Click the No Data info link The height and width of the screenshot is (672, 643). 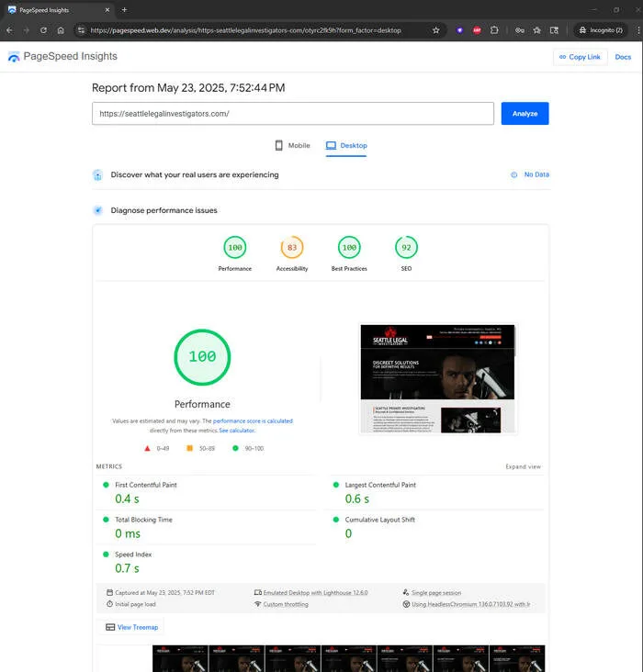tap(530, 174)
